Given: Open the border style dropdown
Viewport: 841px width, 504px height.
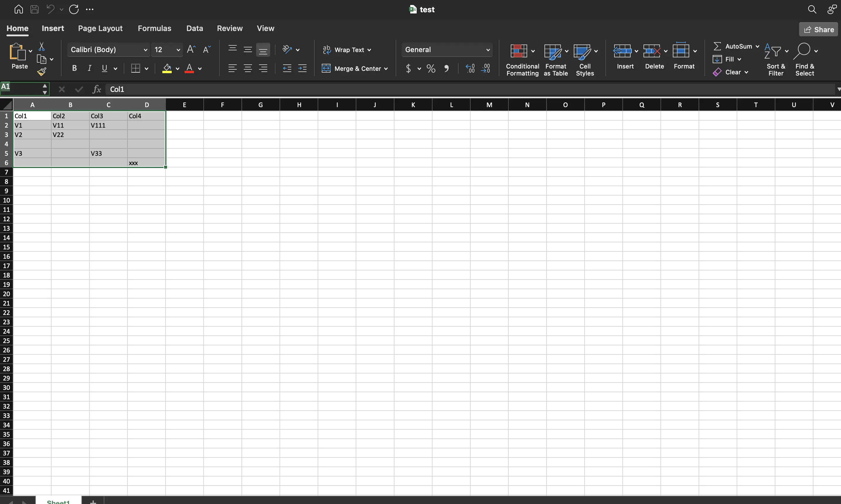Looking at the screenshot, I should pos(147,68).
